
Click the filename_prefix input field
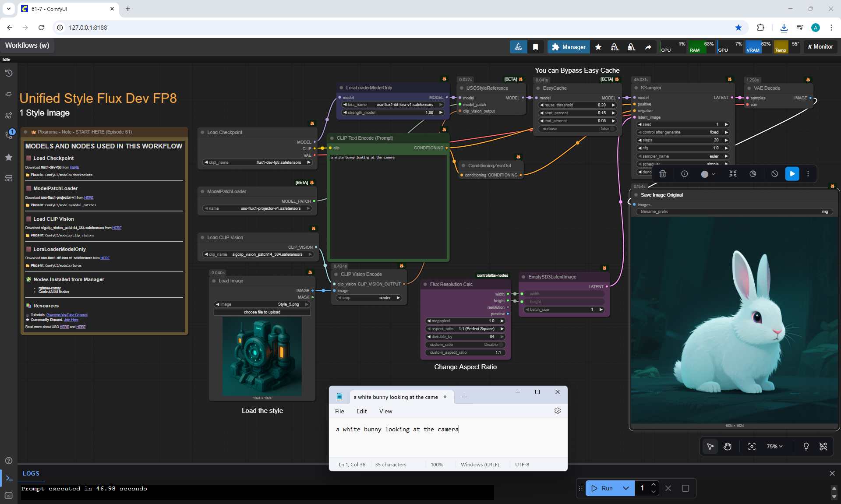[x=734, y=211]
